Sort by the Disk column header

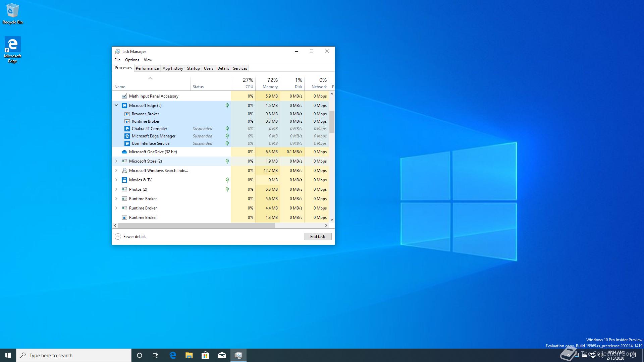[x=292, y=84]
